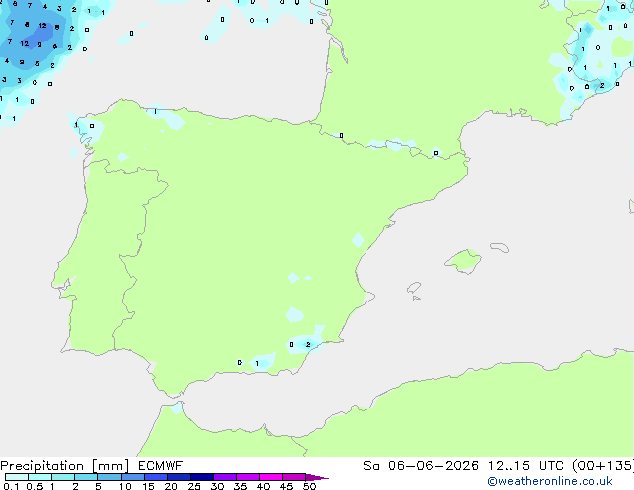Select the lightest 0.1–0.5 mm legend swatch

(x=17, y=477)
